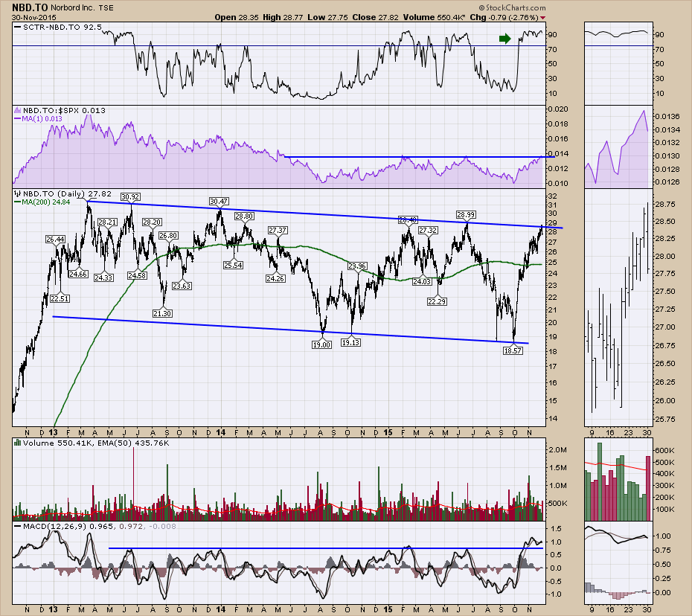
Task: Click the MA(200) 24.84 legend
Action: 46,202
